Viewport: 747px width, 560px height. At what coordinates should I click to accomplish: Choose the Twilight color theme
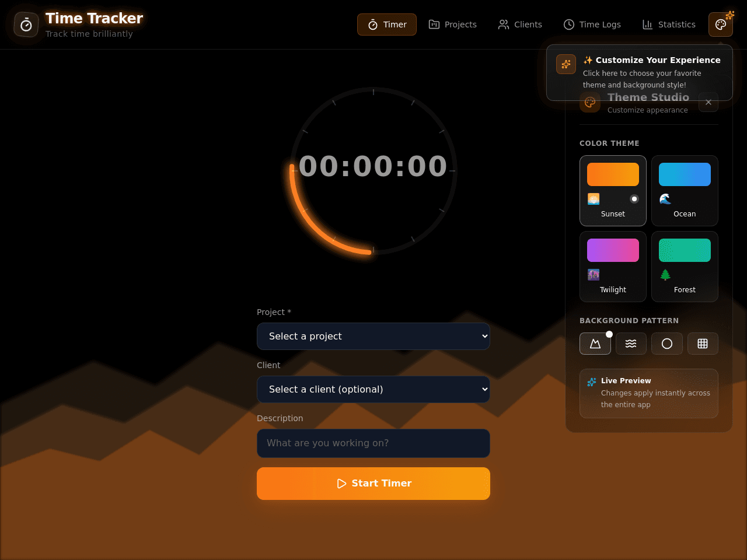(x=613, y=267)
